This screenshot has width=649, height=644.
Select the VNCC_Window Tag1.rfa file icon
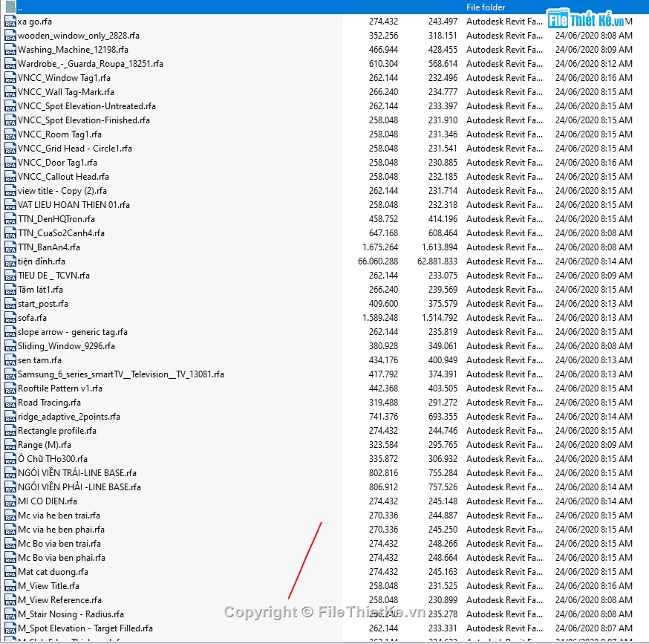[10, 78]
